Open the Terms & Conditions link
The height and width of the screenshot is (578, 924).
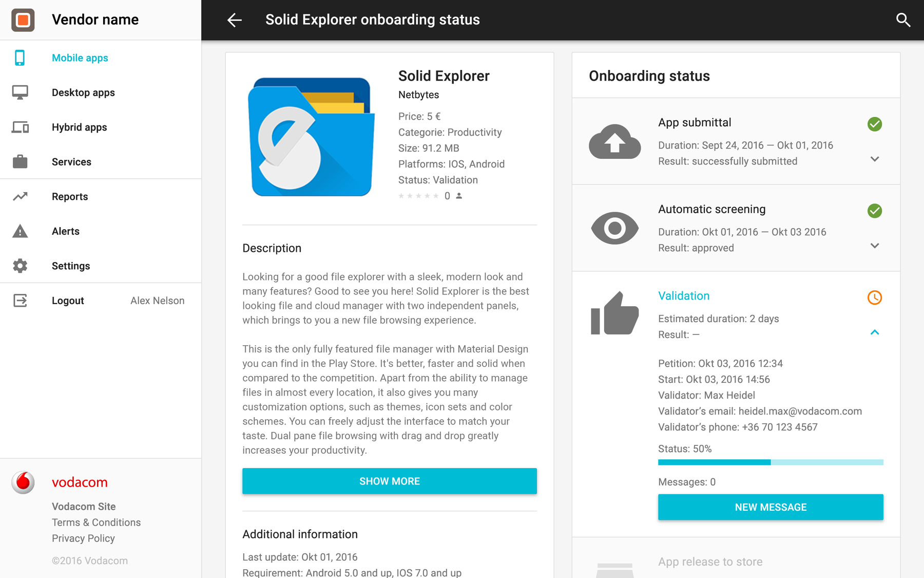tap(96, 523)
